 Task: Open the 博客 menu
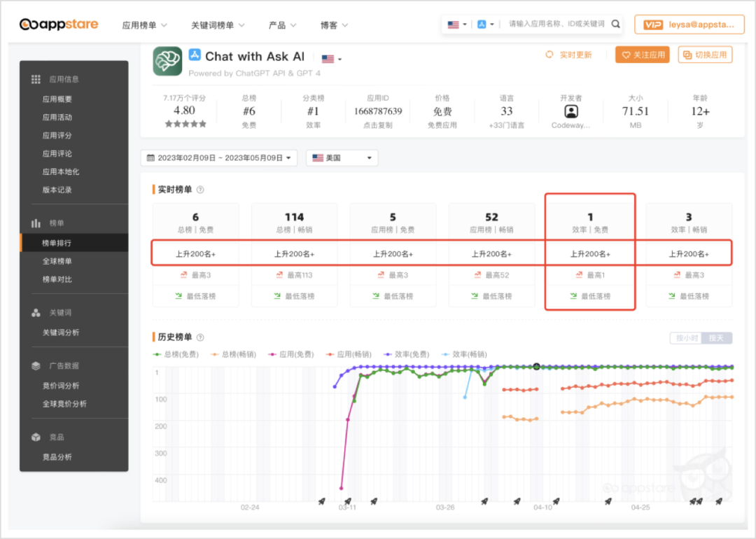pyautogui.click(x=334, y=25)
